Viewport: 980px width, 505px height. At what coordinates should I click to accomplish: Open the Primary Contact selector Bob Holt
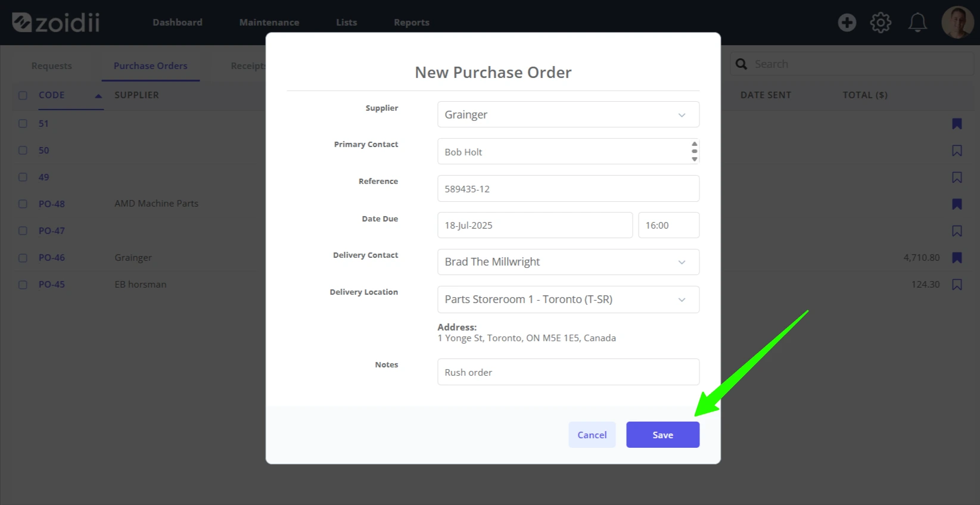point(568,151)
